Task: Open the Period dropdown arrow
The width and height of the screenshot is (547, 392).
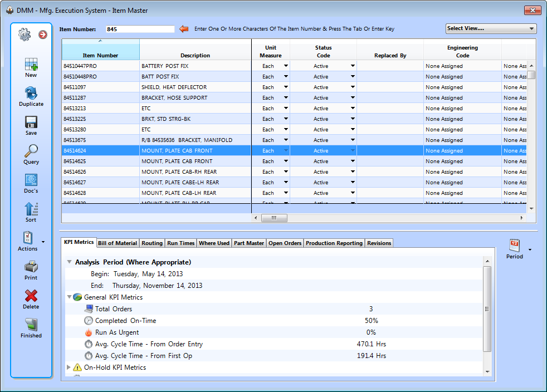Action: click(x=530, y=249)
